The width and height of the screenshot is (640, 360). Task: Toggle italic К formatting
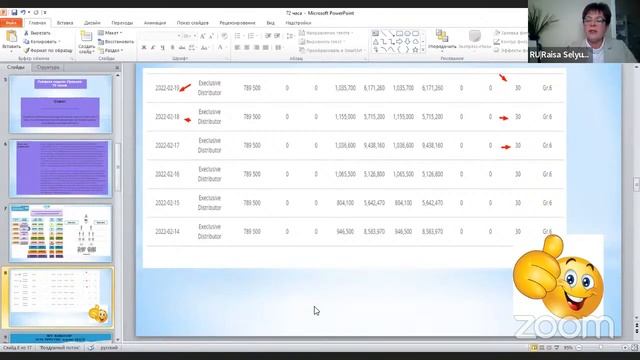point(153,48)
